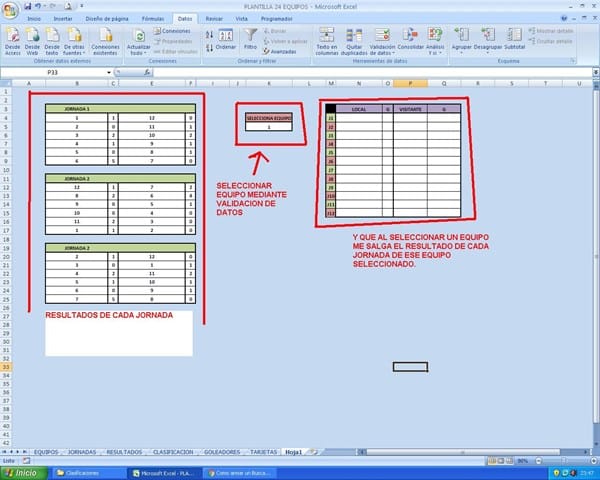
Task: Switch to the EQUIPOS sheet tab
Action: pos(46,452)
